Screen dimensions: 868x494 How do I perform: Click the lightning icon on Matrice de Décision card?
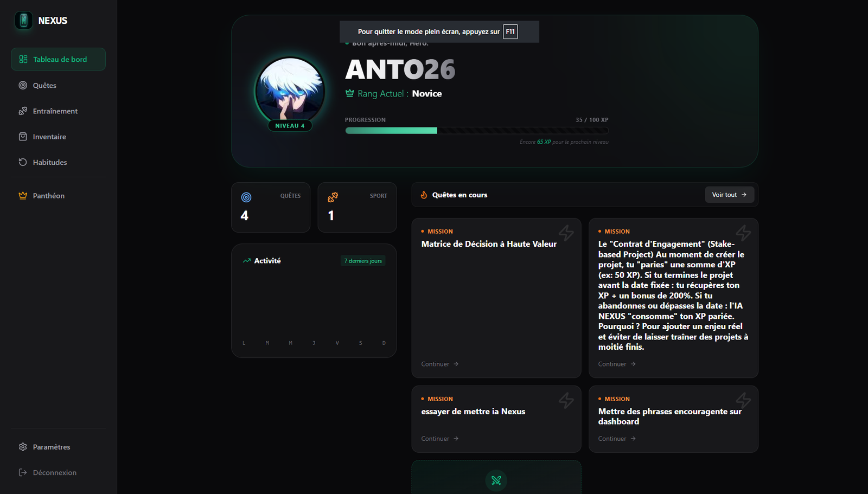tap(566, 233)
